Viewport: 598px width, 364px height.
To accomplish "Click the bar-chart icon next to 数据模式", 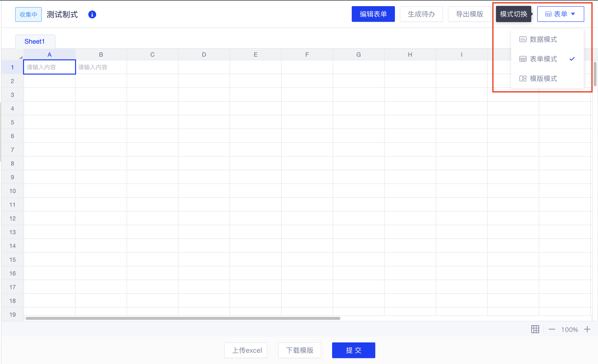I will coord(523,39).
